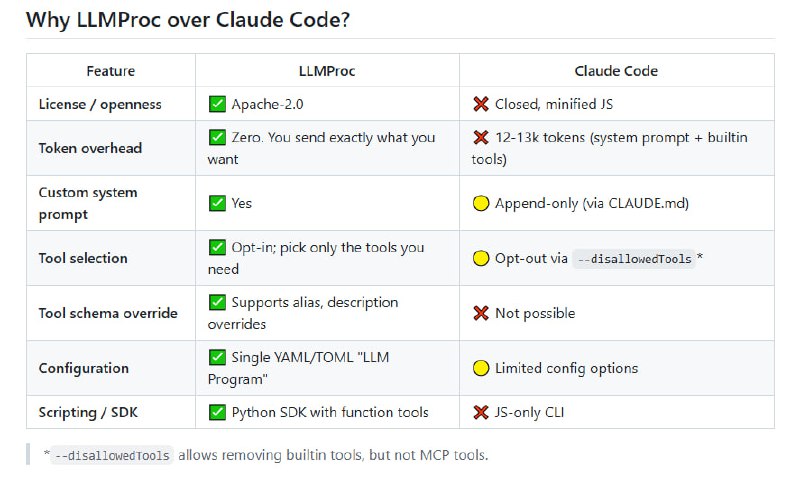Viewport: 800px width, 484px height.
Task: Select the red X next to "Not possible"
Action: tap(481, 313)
